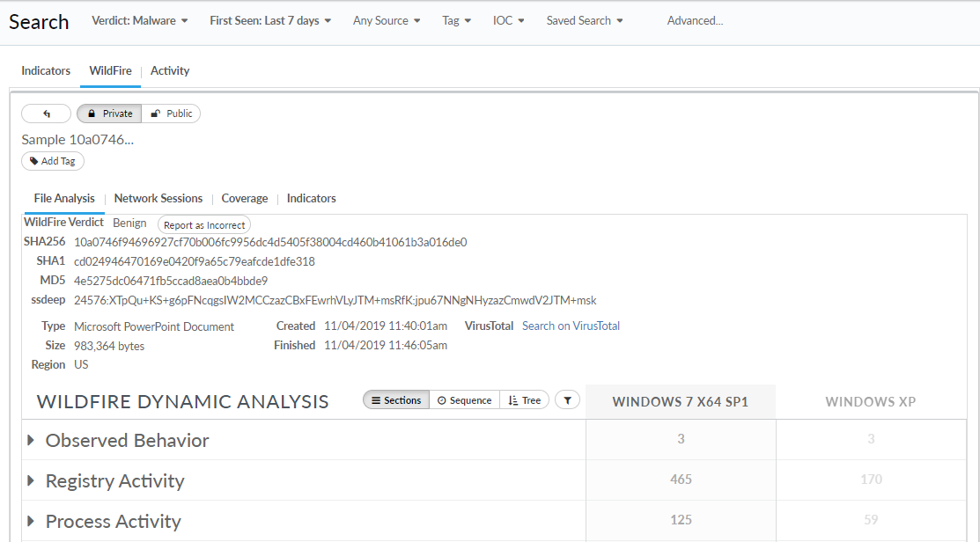
Task: Switch to the Indicators top tab
Action: [46, 70]
